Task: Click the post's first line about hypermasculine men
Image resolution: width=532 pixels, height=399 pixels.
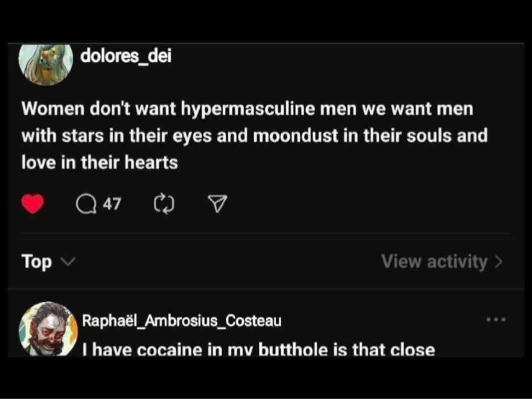Action: [x=247, y=109]
